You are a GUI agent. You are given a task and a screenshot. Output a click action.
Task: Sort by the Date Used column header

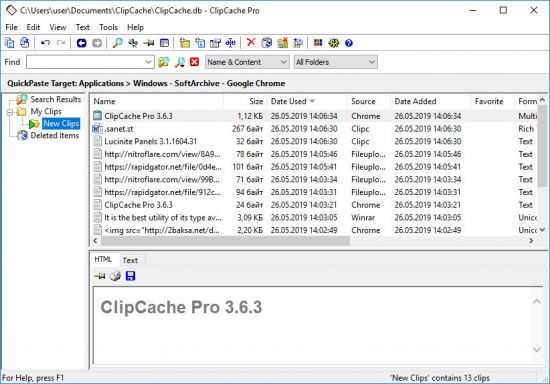[307, 101]
